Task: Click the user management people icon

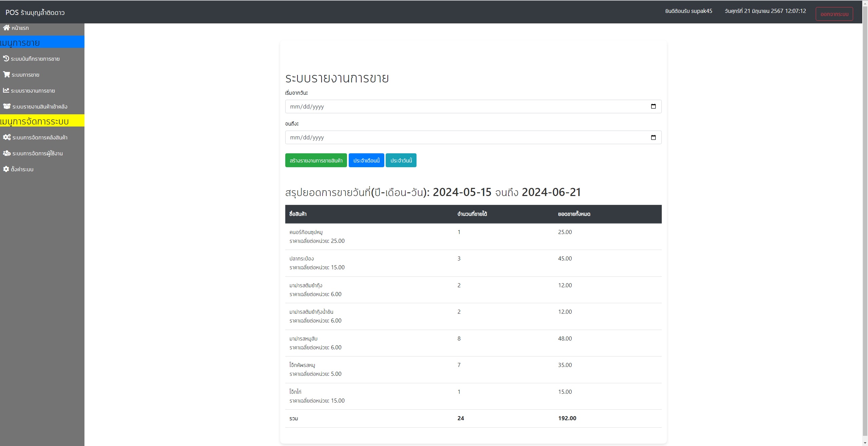Action: tap(7, 153)
